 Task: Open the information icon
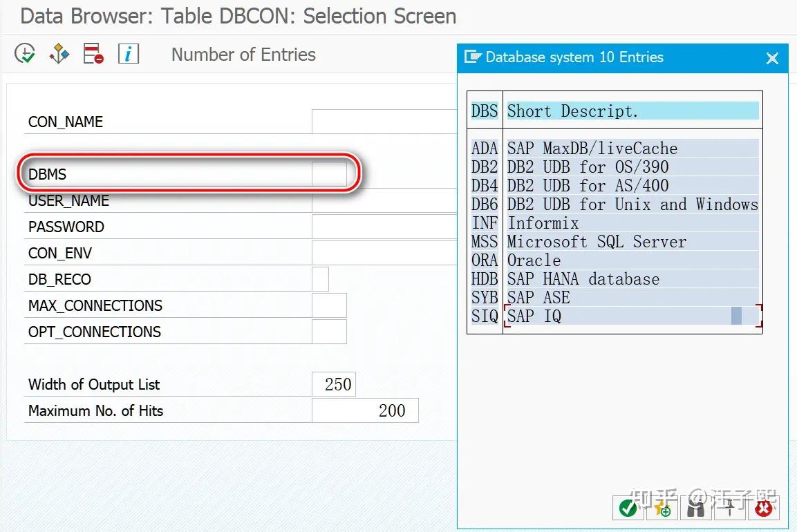(128, 53)
